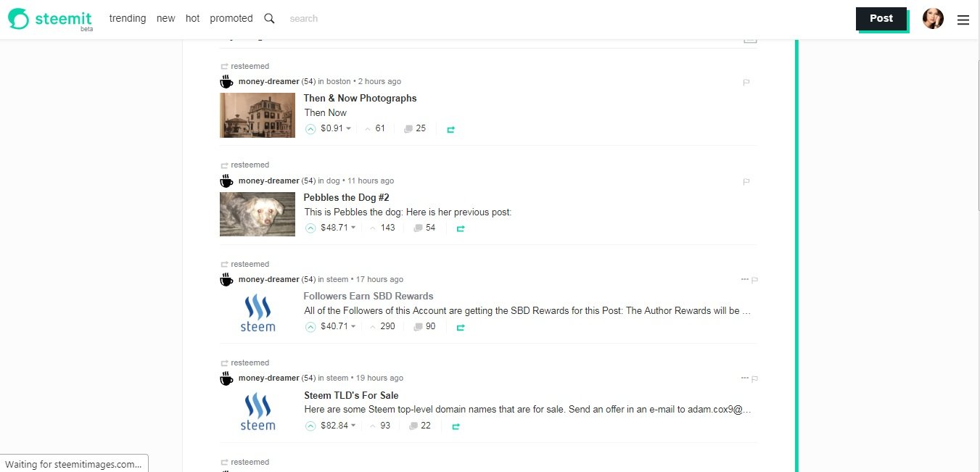Flag the Then & Now Photographs post
This screenshot has width=980, height=472.
pyautogui.click(x=746, y=83)
